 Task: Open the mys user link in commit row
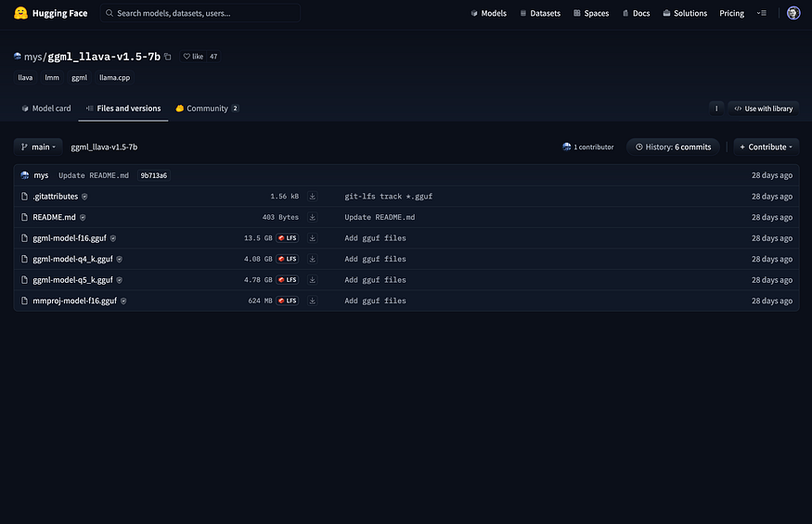(x=41, y=175)
